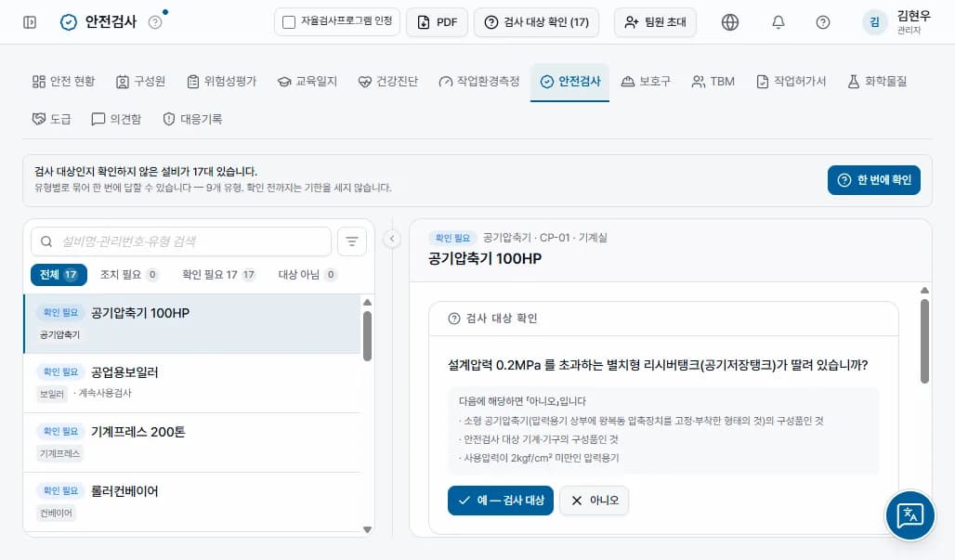Switch to 화학물질 tab
Viewport: 955px width, 560px height.
point(878,82)
